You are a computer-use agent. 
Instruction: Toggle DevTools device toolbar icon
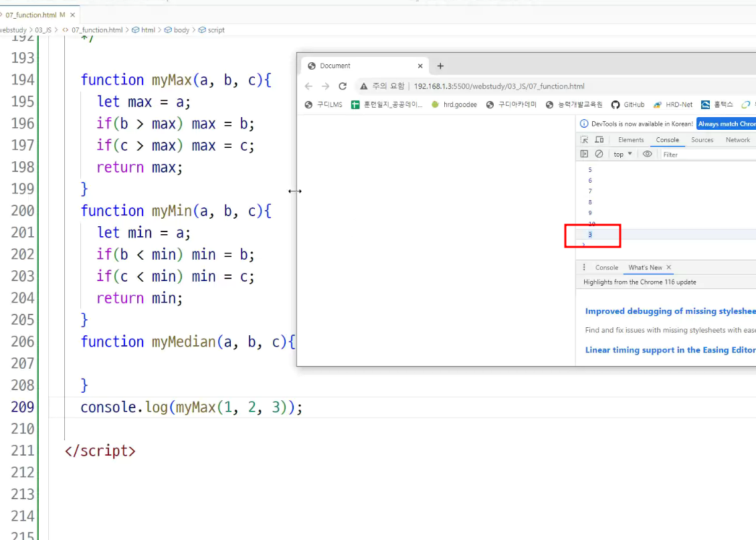599,140
